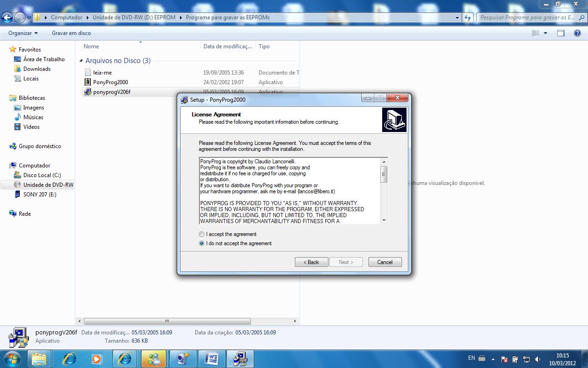Select 'I do not accept the agreement'

click(x=235, y=243)
